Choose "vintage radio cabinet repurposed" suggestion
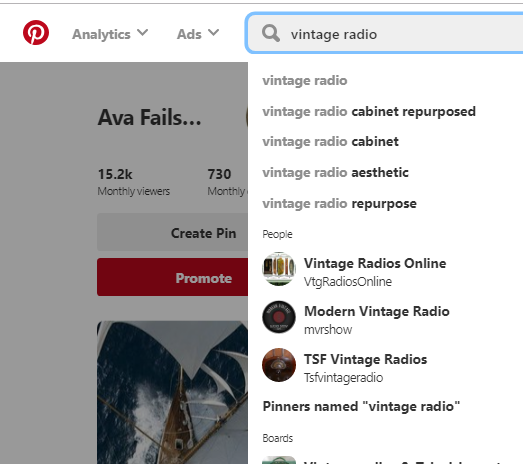This screenshot has height=464, width=523. pyautogui.click(x=369, y=111)
